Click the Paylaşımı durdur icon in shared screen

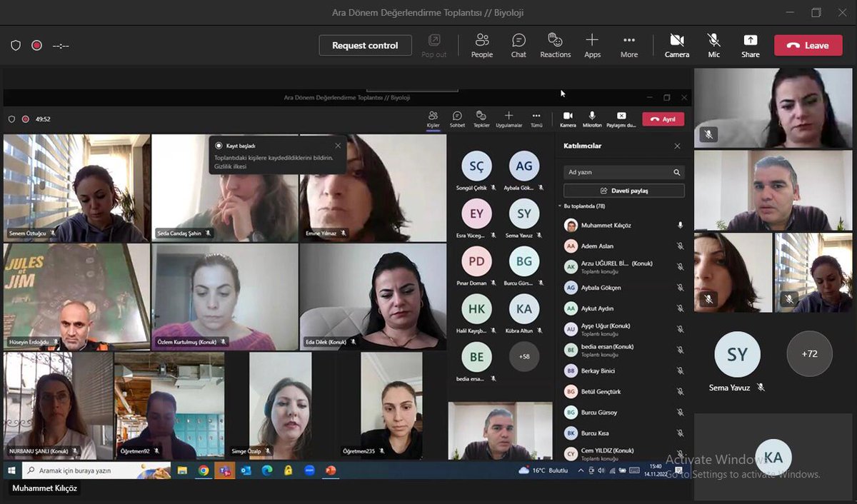tap(621, 116)
